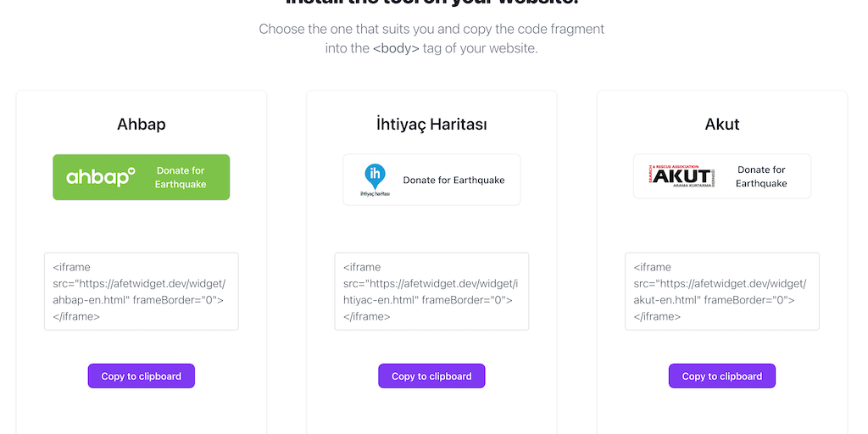The image size is (868, 434).
Task: Click the Akut card heading
Action: click(x=721, y=125)
